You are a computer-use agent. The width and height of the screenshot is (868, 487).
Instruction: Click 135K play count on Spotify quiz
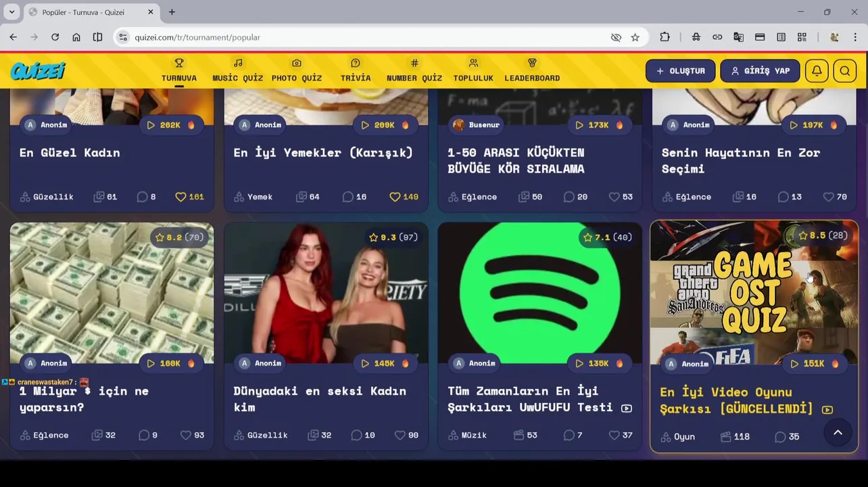click(599, 363)
